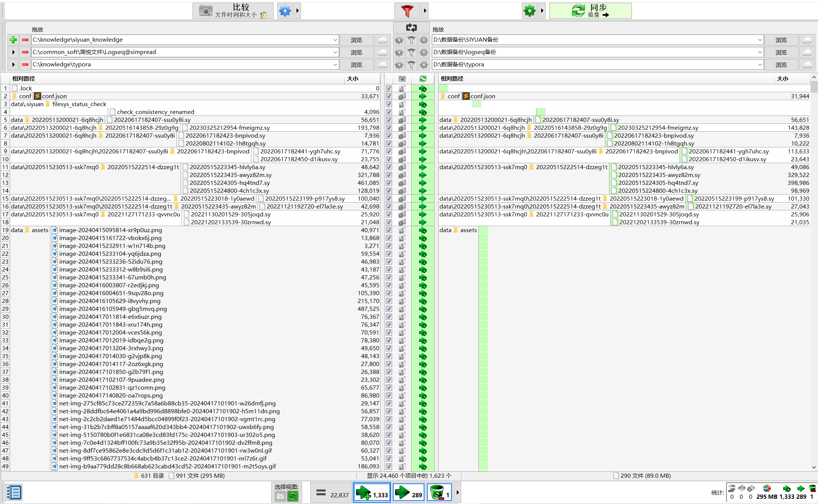Expand the filter options arrow

(425, 11)
